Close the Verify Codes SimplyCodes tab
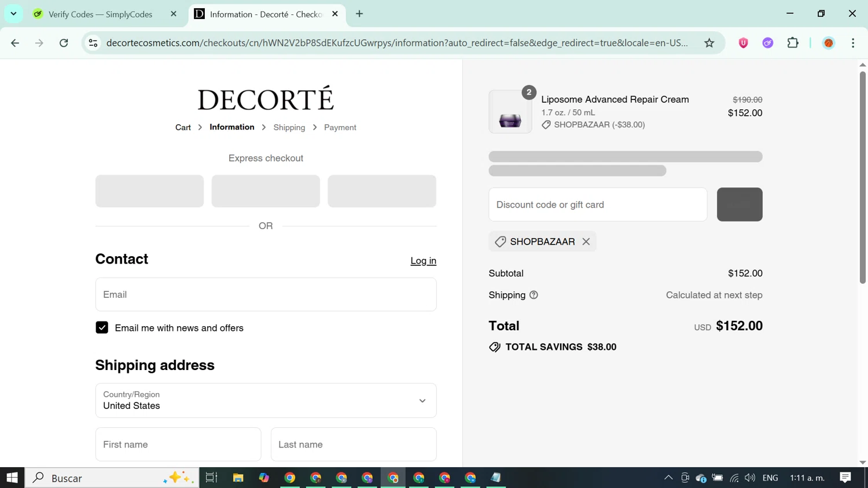This screenshot has height=488, width=868. point(174,14)
